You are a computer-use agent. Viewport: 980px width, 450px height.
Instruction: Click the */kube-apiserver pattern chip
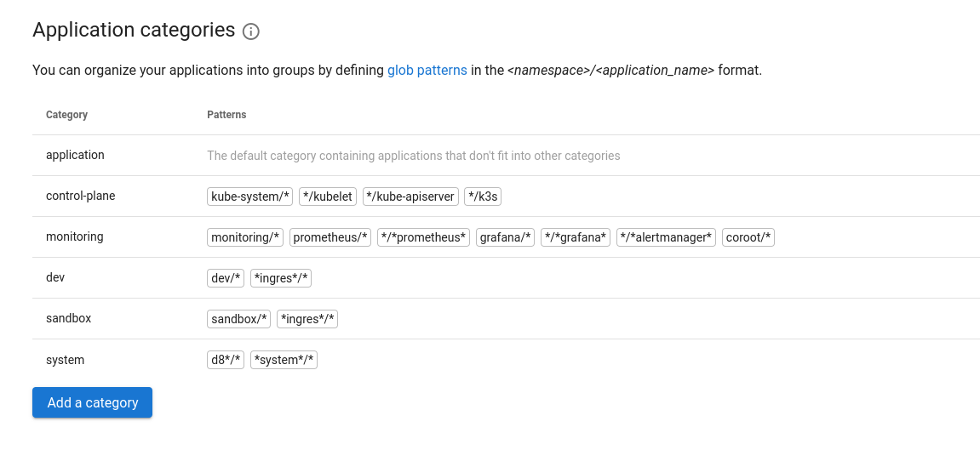point(410,197)
